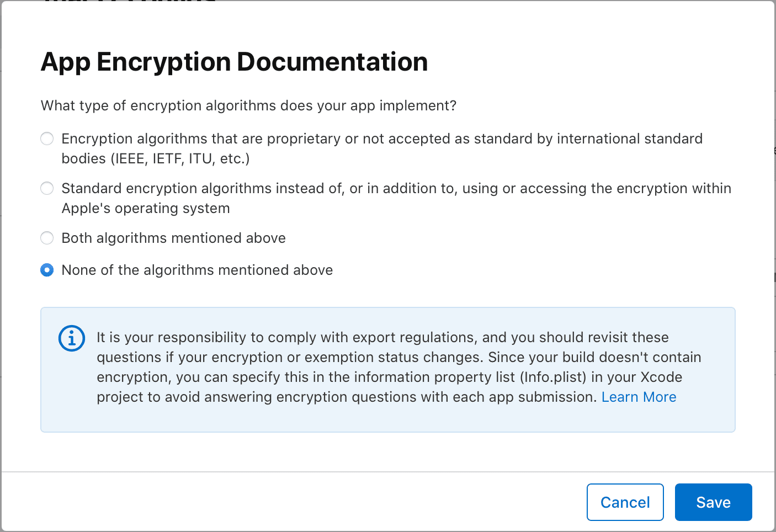Open the Learn More link
Image resolution: width=776 pixels, height=532 pixels.
coord(639,397)
